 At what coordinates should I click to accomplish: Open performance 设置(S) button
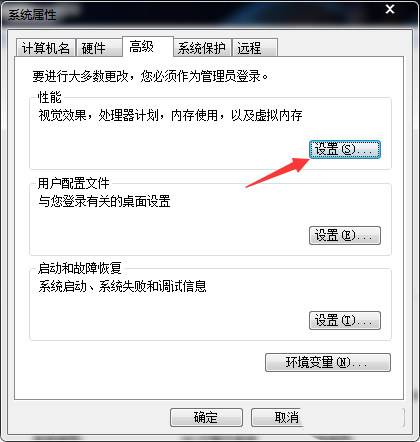point(345,149)
